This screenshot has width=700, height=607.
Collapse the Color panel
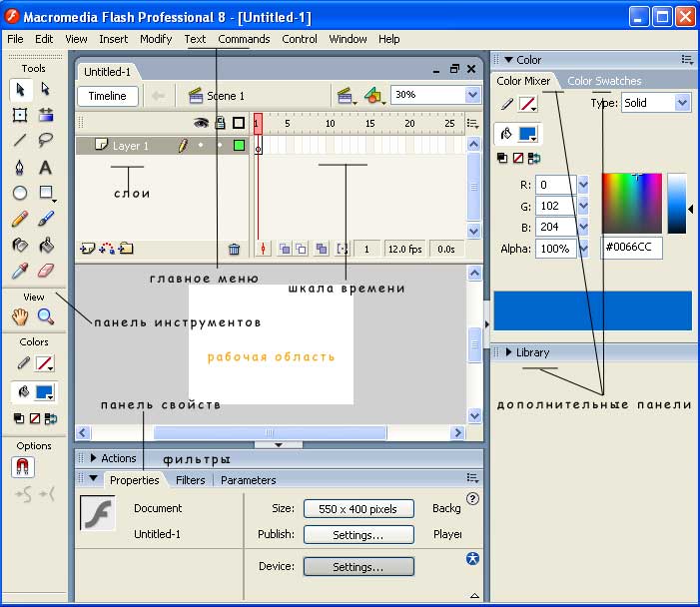click(x=508, y=59)
